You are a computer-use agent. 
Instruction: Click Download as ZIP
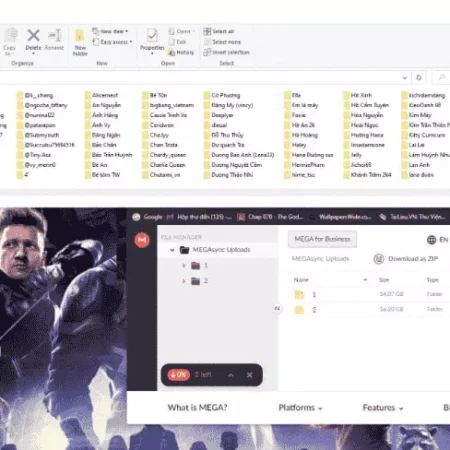point(406,259)
